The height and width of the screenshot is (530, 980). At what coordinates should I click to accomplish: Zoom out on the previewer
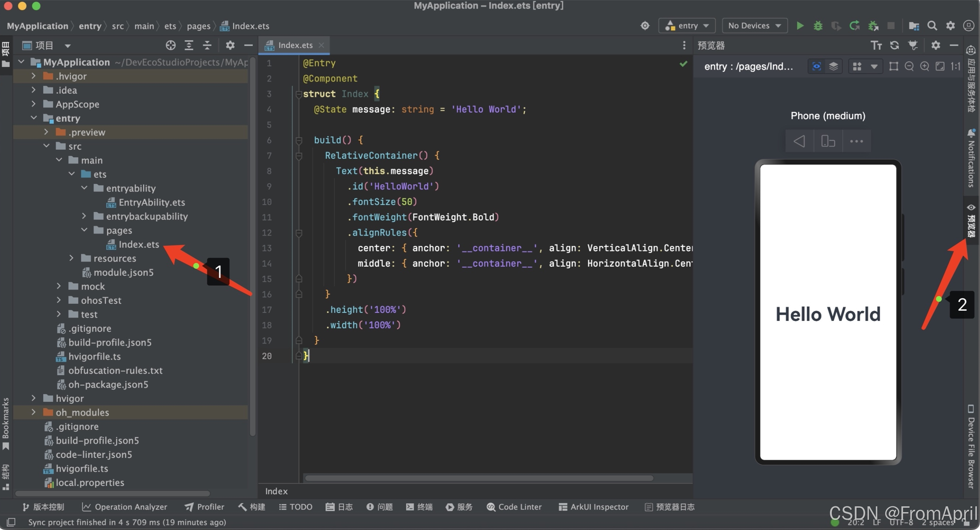pyautogui.click(x=909, y=66)
